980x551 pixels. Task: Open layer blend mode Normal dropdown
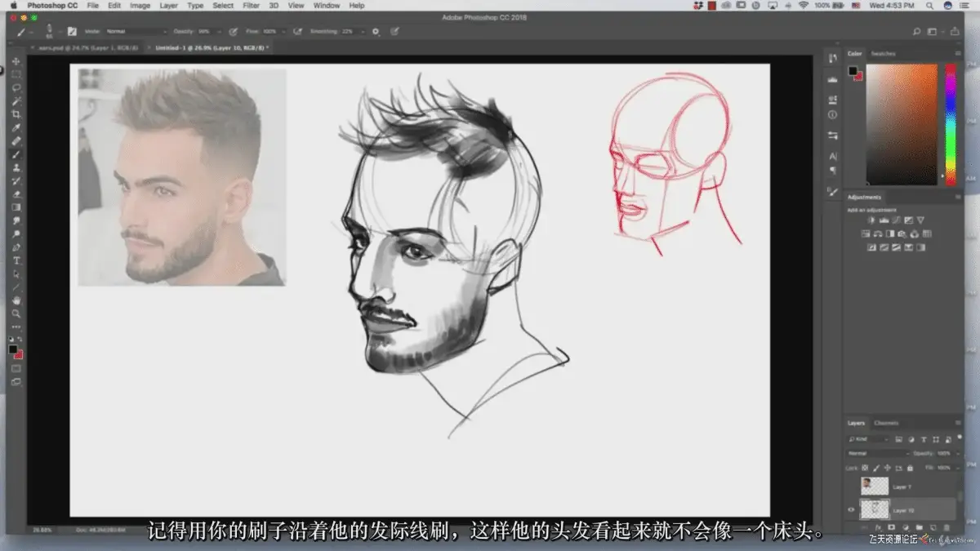click(879, 453)
